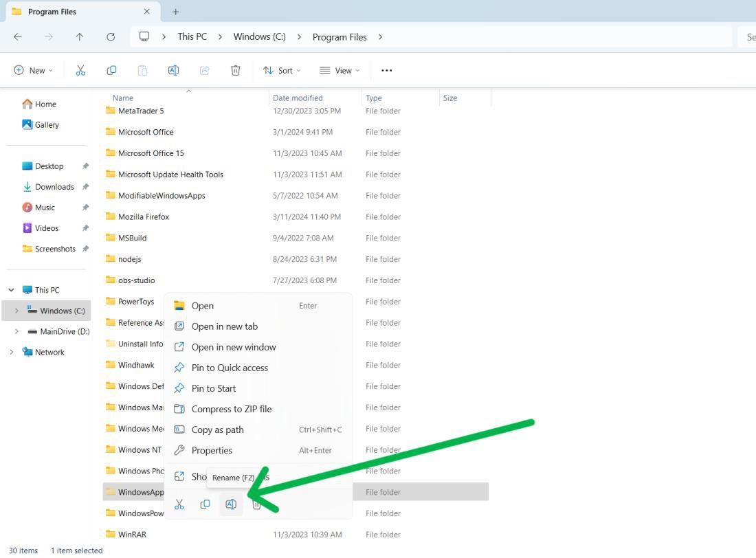
Task: Open Screenshots in the sidebar
Action: tap(49, 249)
